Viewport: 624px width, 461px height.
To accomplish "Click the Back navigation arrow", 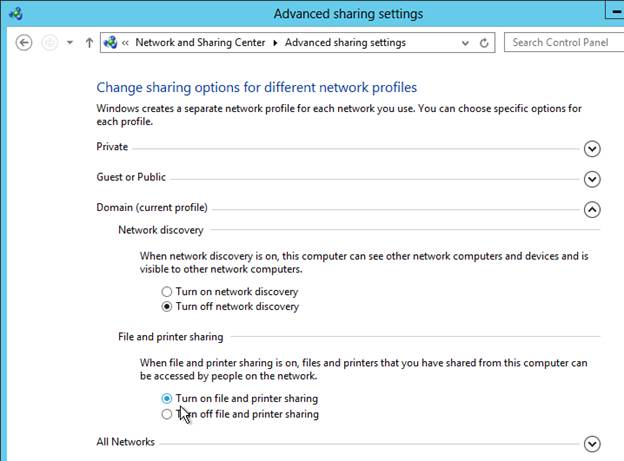I will coord(24,43).
